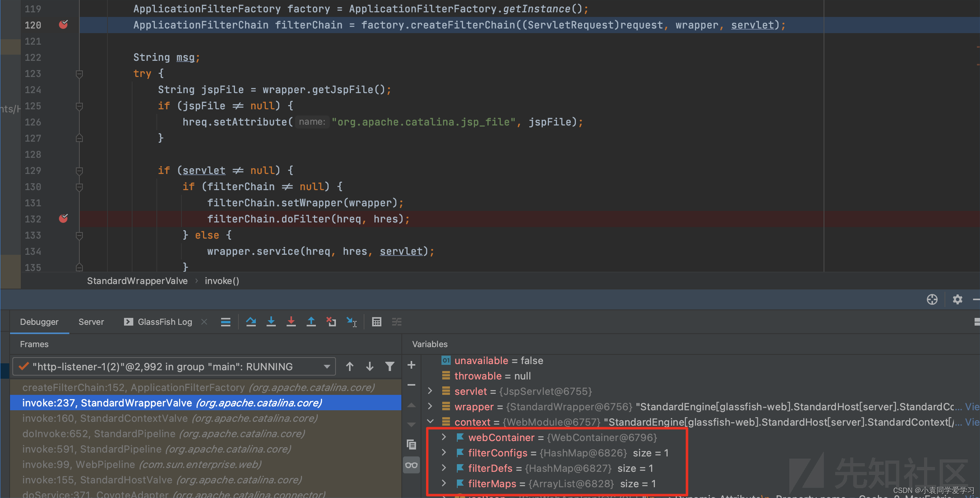Open debug panel settings gear
The image size is (980, 498).
pos(958,299)
